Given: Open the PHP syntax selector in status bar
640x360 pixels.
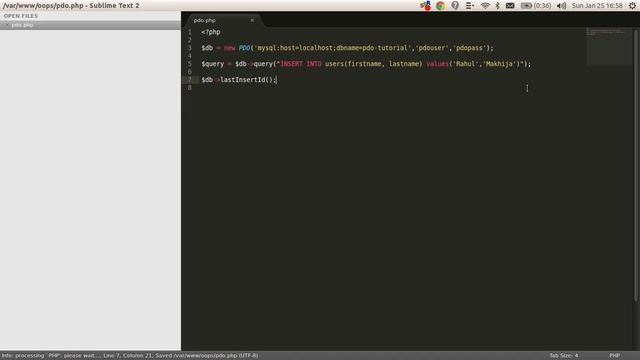Looking at the screenshot, I should pyautogui.click(x=614, y=356).
